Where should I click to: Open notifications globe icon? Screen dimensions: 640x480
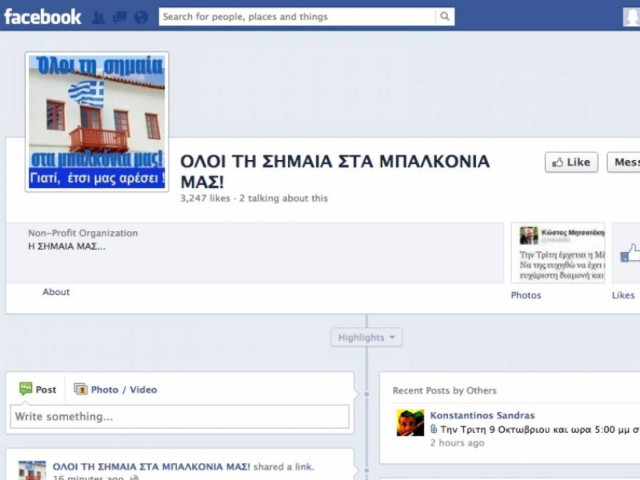pyautogui.click(x=141, y=17)
